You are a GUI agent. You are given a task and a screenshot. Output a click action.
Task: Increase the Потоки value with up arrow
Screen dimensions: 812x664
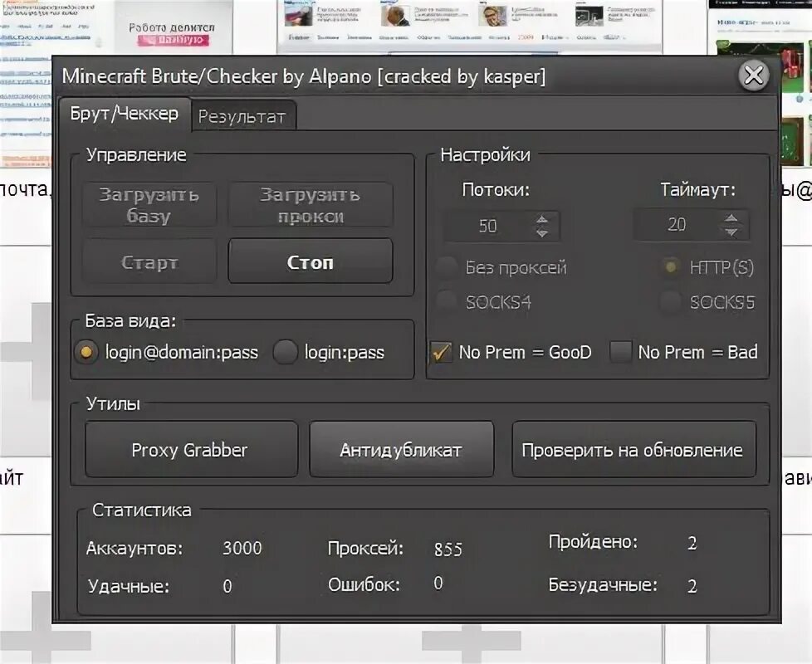pos(542,219)
